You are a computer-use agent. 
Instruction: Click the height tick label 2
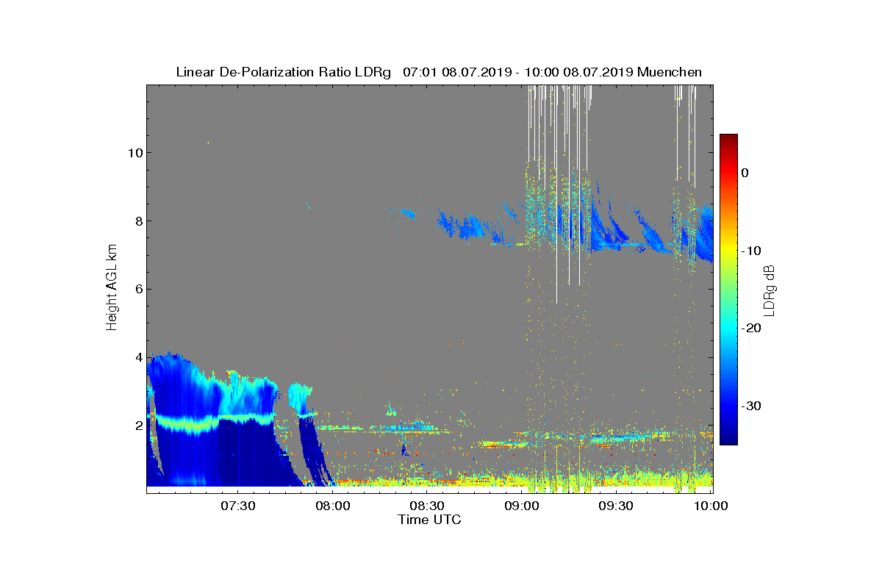click(138, 425)
